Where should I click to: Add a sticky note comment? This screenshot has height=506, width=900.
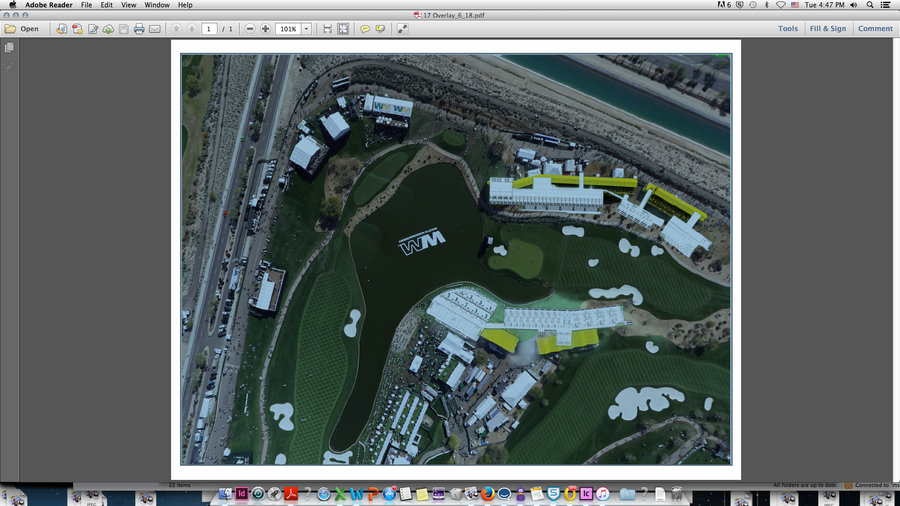(x=365, y=29)
